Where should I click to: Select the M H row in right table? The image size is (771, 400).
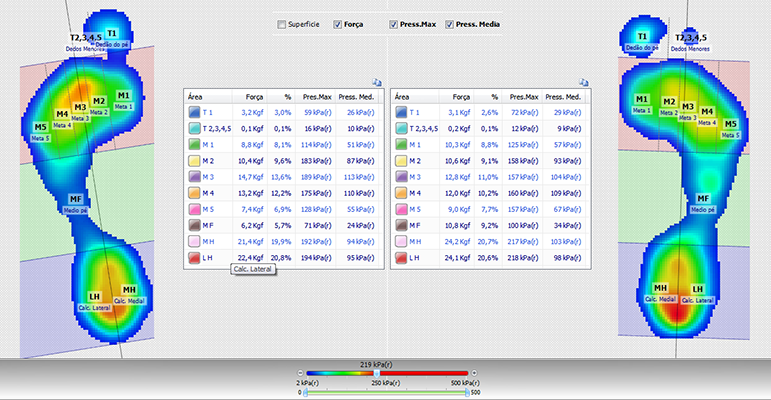tap(490, 242)
